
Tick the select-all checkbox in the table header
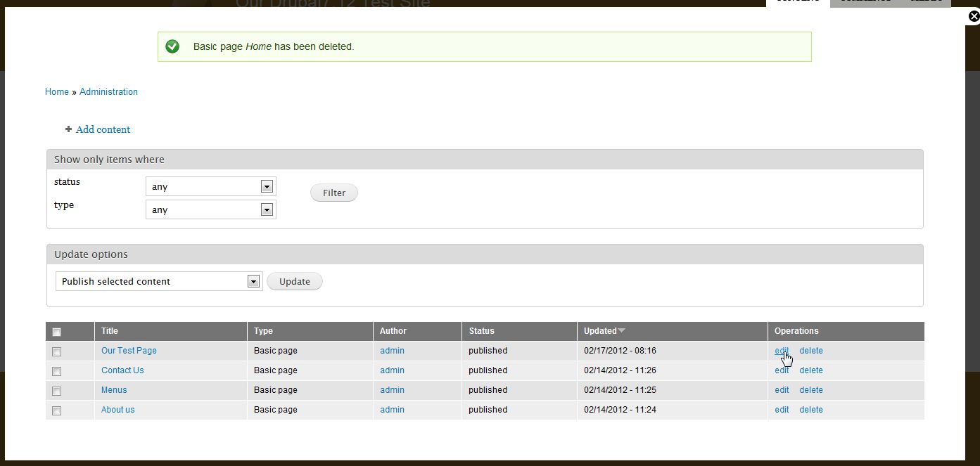click(57, 332)
